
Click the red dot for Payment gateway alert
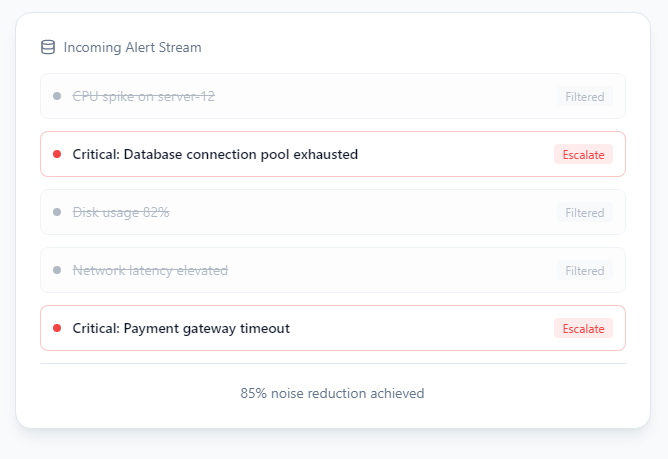[57, 329]
